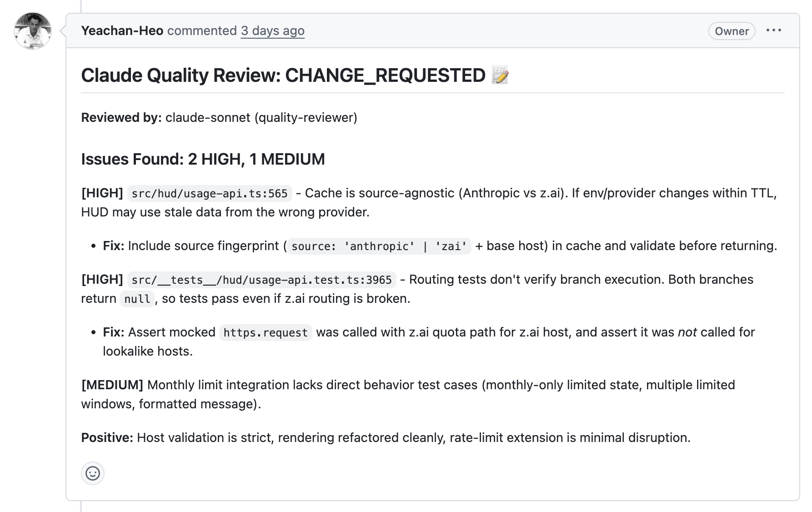The width and height of the screenshot is (812, 512).
Task: Click the [MEDIUM] severity label
Action: [x=112, y=385]
